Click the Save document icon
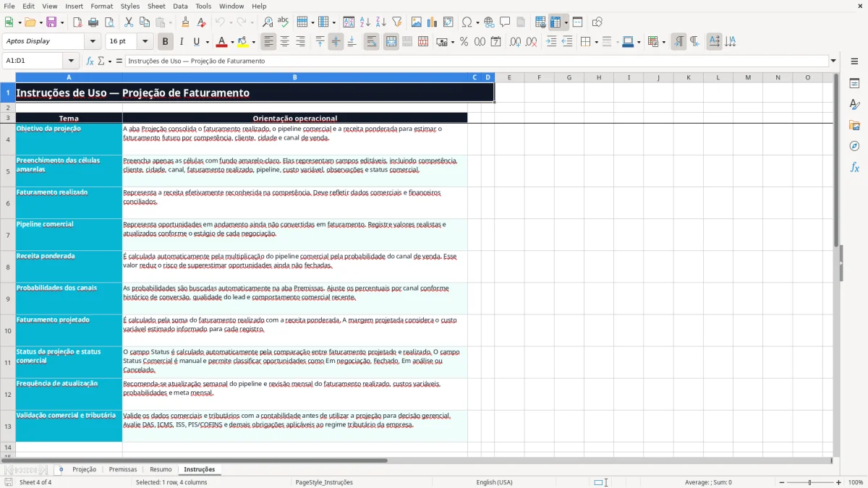The image size is (868, 488). pos(51,22)
